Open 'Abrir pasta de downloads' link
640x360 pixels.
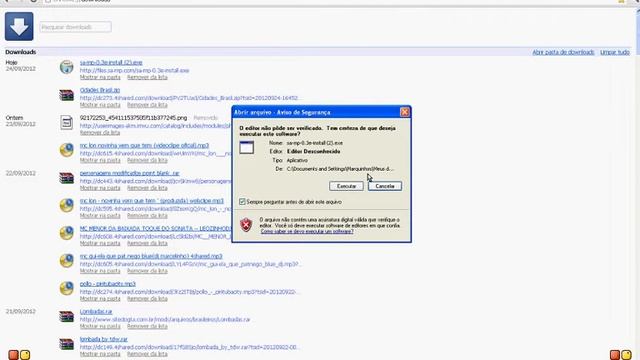click(563, 52)
